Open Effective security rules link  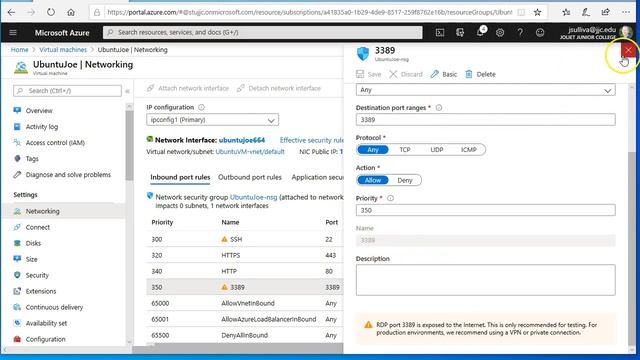point(311,140)
